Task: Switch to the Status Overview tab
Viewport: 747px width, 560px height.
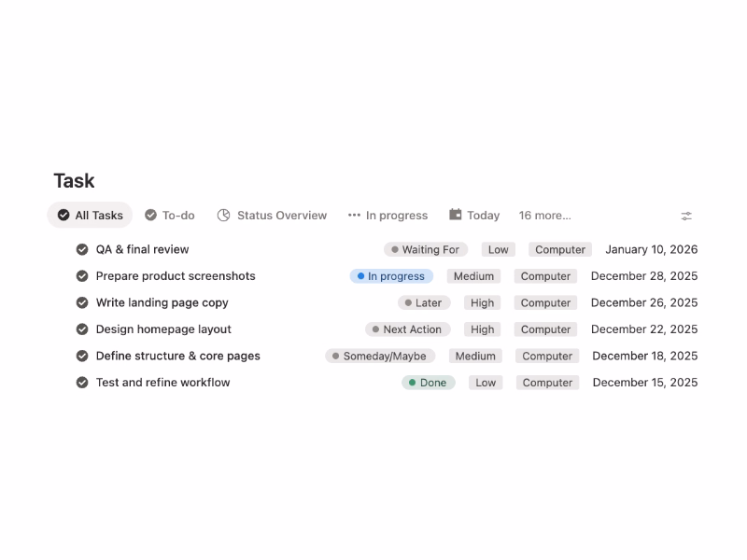Action: coord(281,216)
